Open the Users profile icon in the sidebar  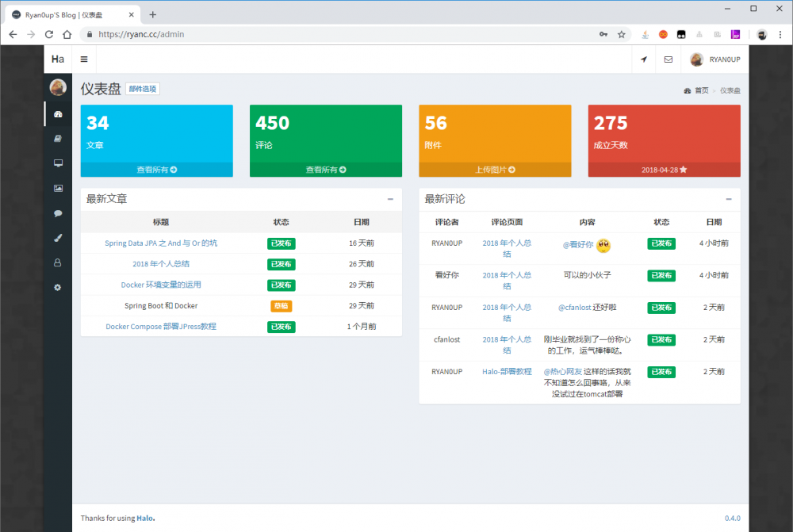pos(57,262)
